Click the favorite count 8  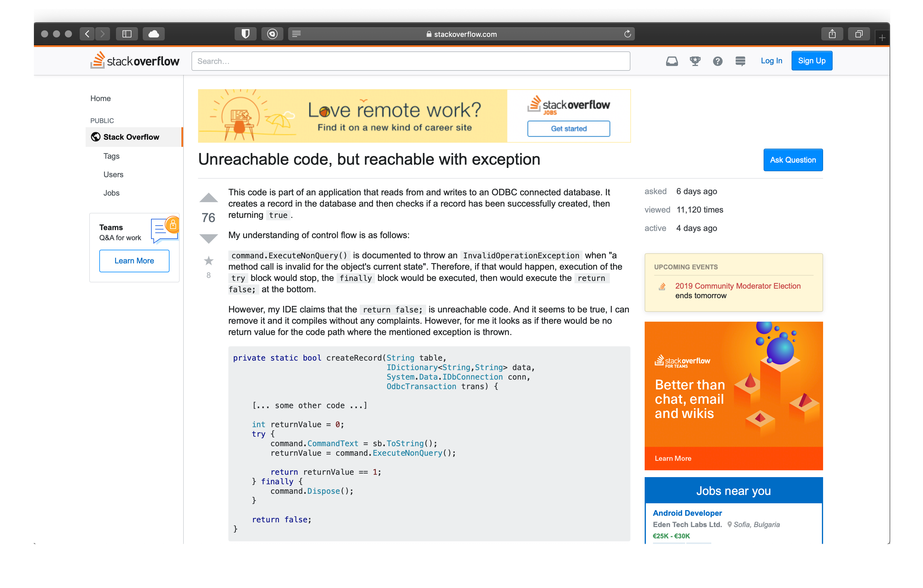pyautogui.click(x=208, y=275)
